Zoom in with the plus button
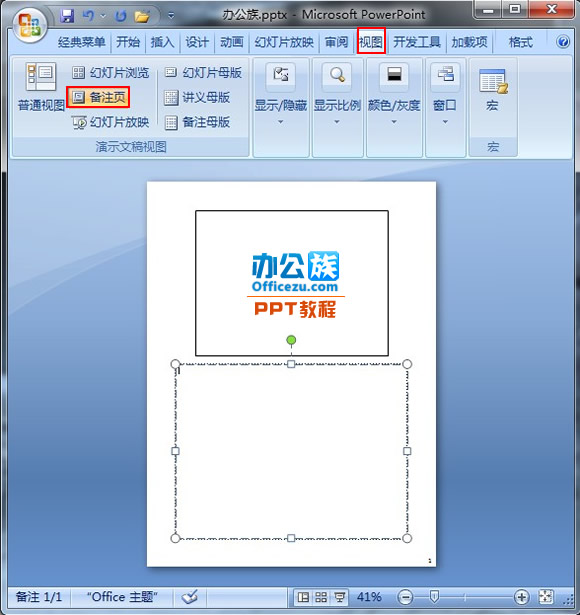The image size is (580, 615). pyautogui.click(x=522, y=597)
